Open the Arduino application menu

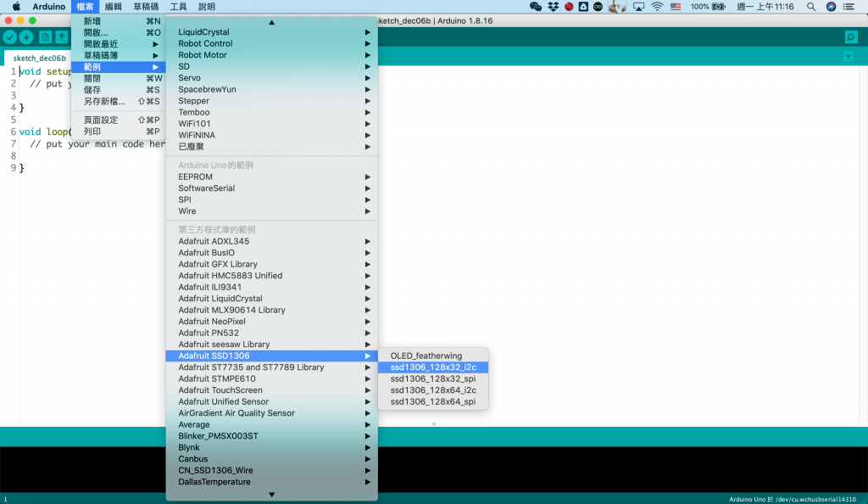(x=48, y=7)
